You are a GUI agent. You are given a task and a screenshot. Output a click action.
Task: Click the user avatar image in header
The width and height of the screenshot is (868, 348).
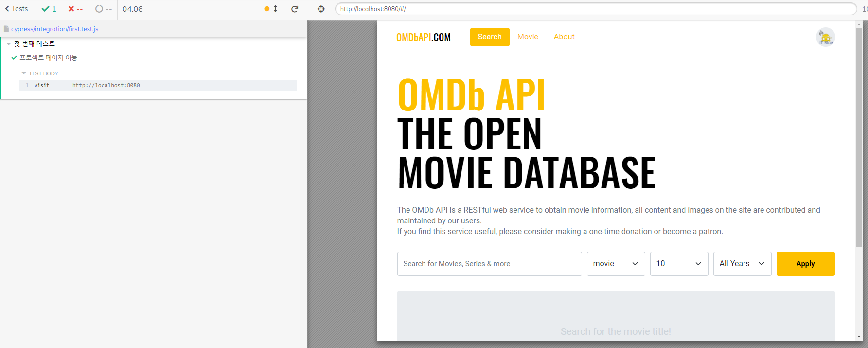pyautogui.click(x=825, y=37)
